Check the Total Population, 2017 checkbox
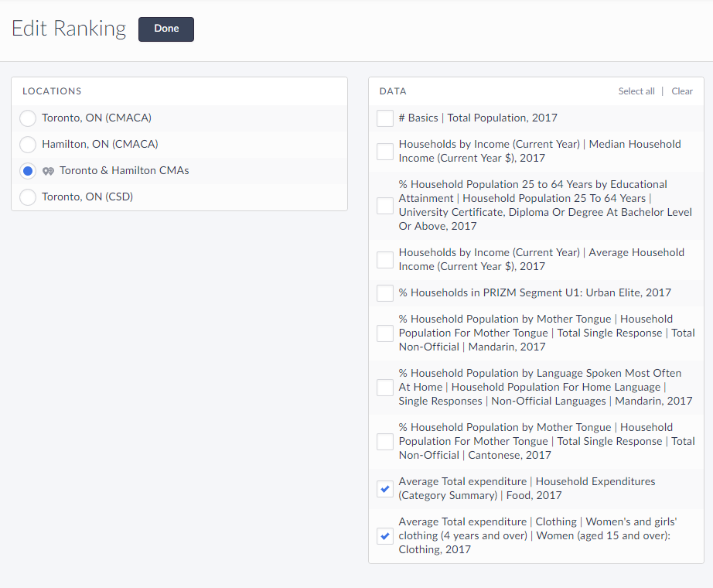 [385, 118]
